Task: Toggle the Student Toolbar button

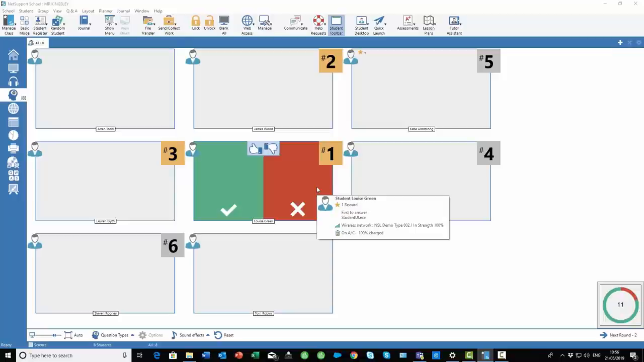Action: pos(336,24)
